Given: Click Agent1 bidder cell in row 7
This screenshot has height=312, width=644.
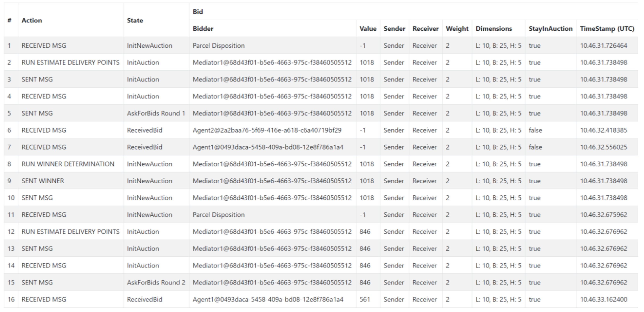Looking at the screenshot, I should pos(268,147).
